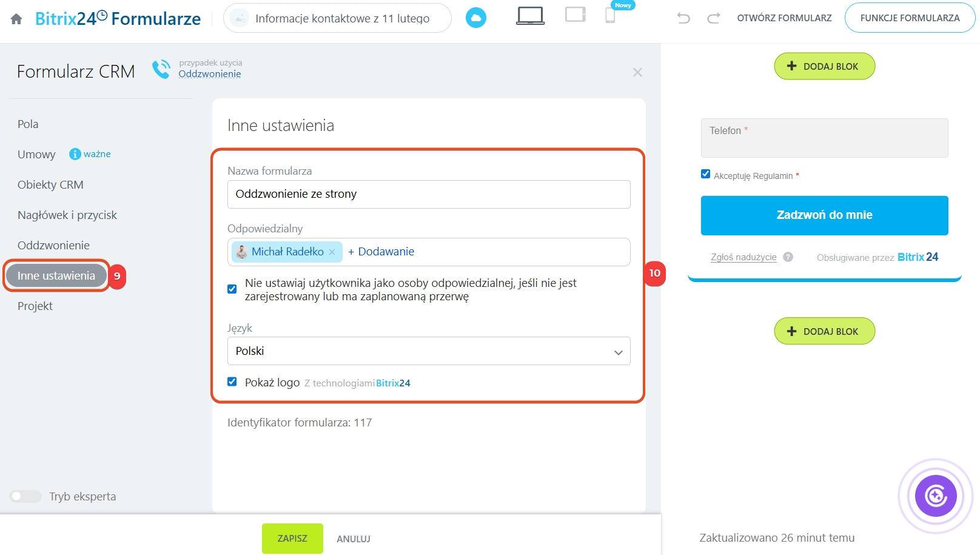Image resolution: width=980 pixels, height=555 pixels.
Task: Open the Język dropdown showing Polski
Action: pyautogui.click(x=429, y=351)
